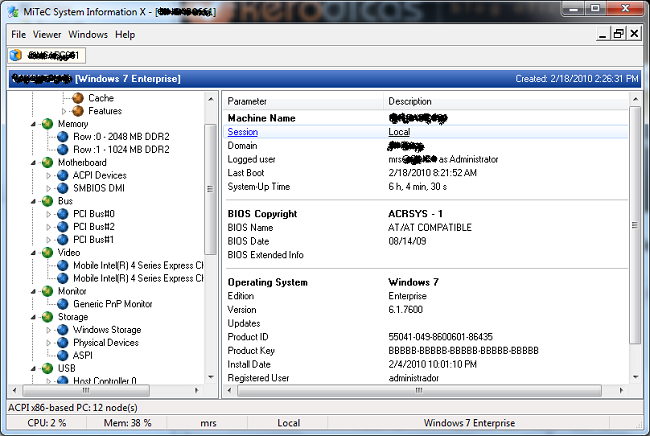The image size is (650, 436).
Task: Click the Video category icon
Action: [48, 252]
